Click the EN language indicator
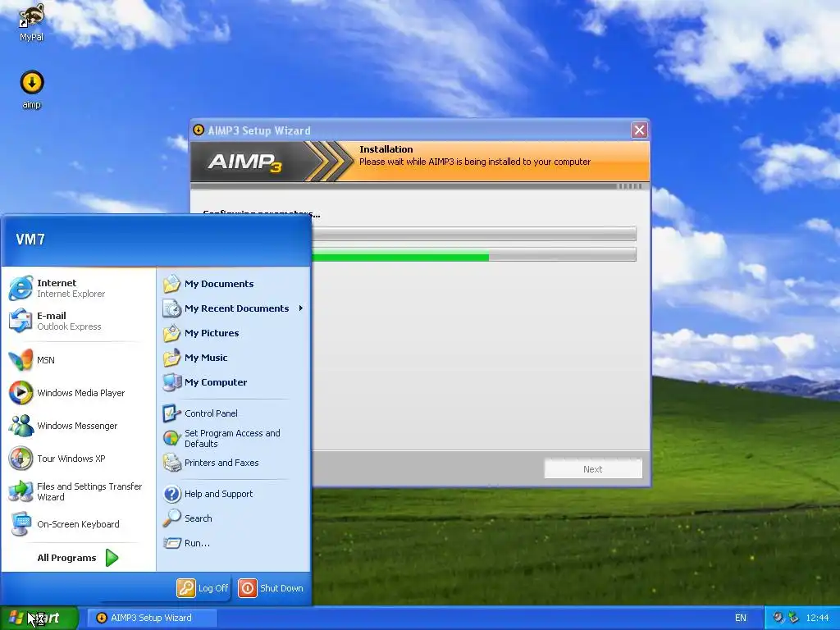This screenshot has width=840, height=630. [x=741, y=618]
